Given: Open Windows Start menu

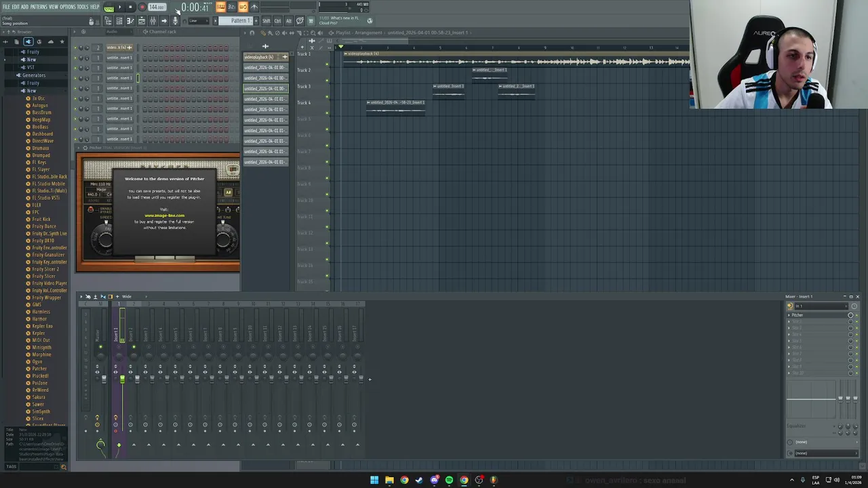Looking at the screenshot, I should click(374, 480).
